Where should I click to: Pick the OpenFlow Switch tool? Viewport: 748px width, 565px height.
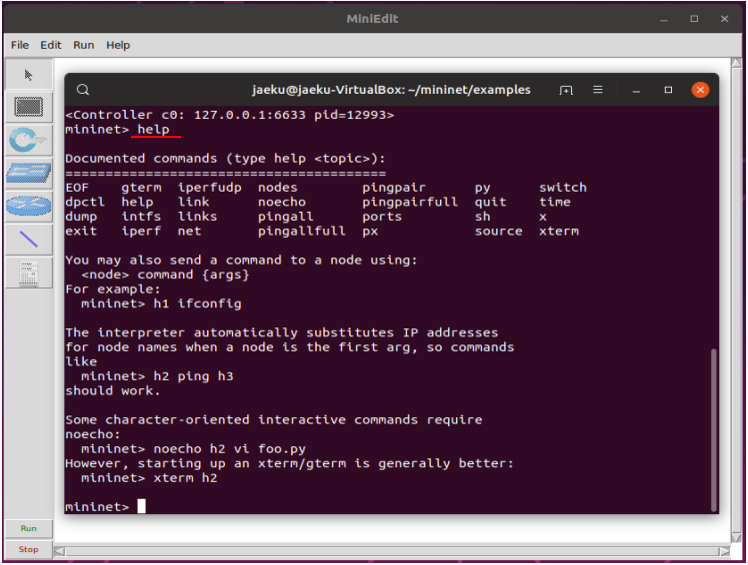[x=28, y=140]
